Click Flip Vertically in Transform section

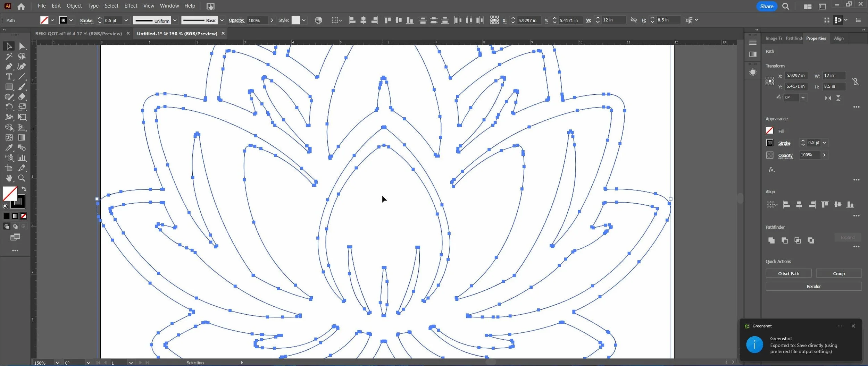click(x=838, y=98)
